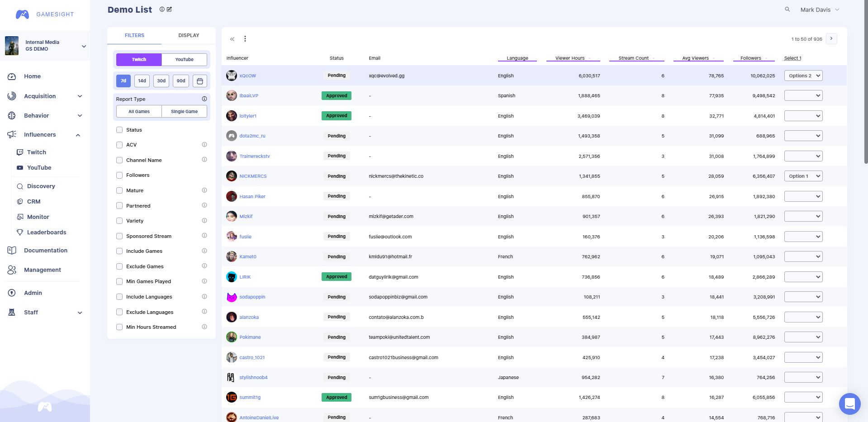Click the edit icon next to Demo List
Viewport: 868px width, 422px height.
point(169,9)
